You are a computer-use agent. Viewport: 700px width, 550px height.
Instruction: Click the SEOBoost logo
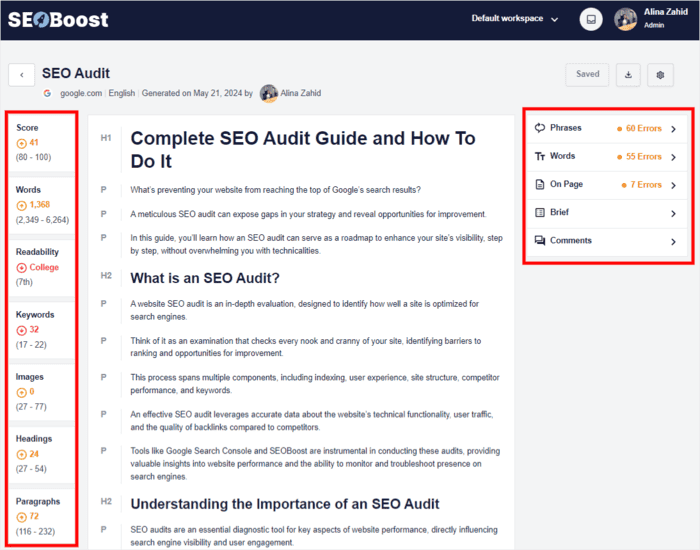(x=58, y=20)
